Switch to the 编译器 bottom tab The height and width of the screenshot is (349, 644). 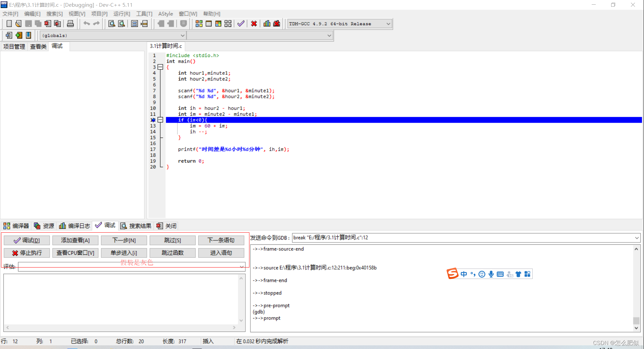point(16,226)
